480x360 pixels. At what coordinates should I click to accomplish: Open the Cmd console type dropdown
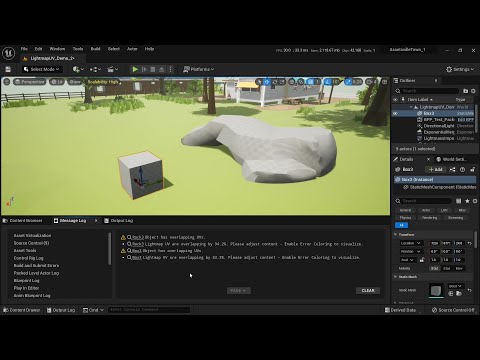coord(93,310)
